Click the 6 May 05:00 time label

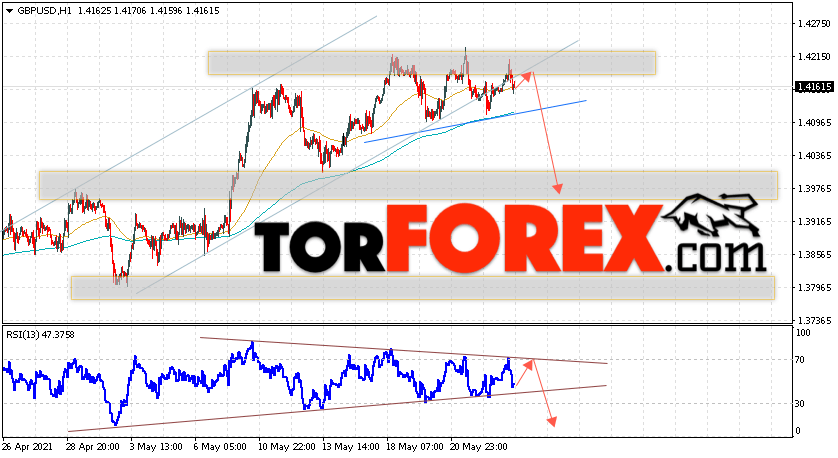coord(221,447)
